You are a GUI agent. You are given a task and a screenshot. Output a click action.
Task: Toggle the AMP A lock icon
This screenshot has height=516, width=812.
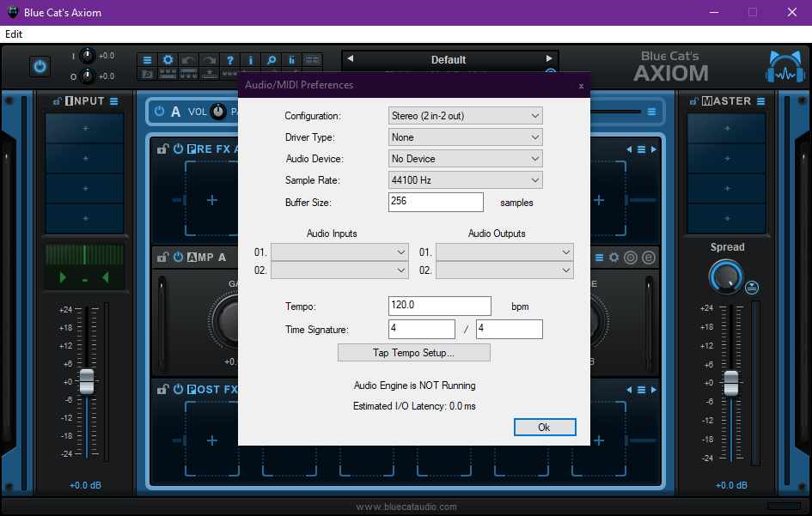163,257
